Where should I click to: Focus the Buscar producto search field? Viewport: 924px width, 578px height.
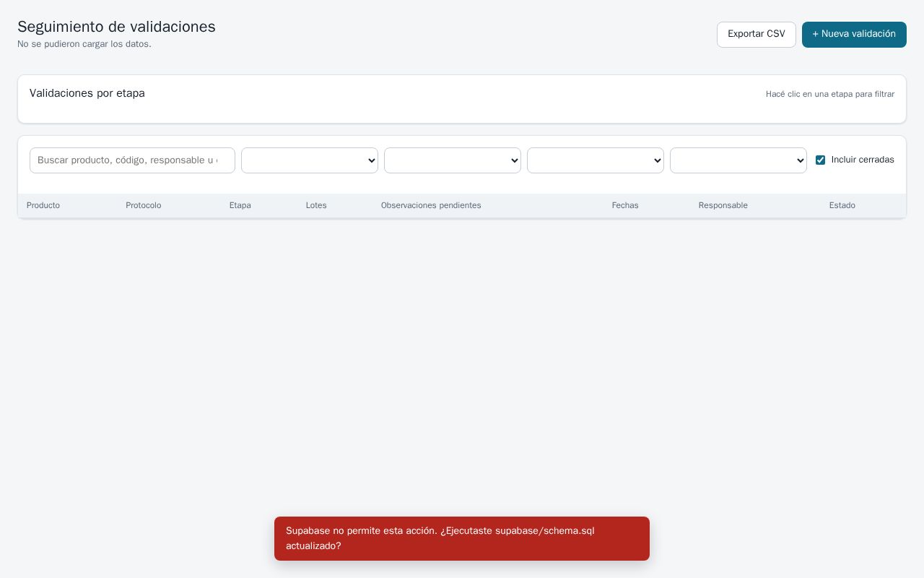[132, 160]
